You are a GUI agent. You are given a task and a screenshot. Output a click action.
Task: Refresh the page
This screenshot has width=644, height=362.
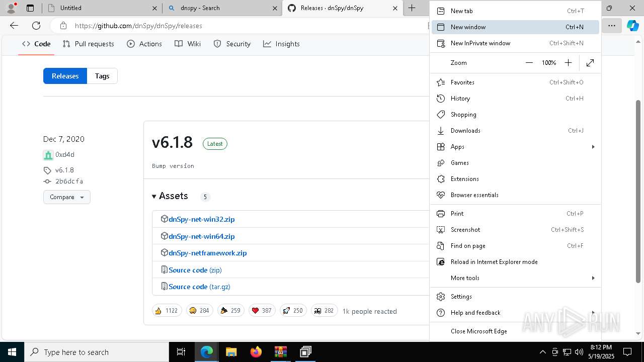[36, 26]
